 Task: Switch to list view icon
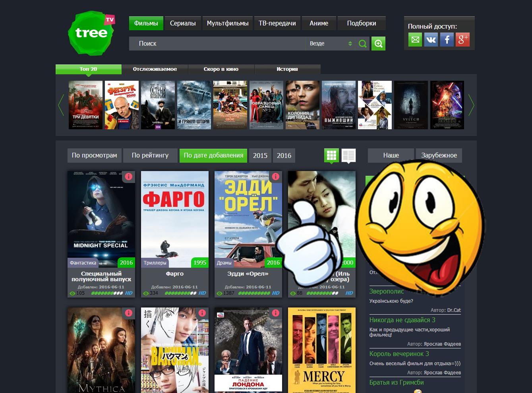pyautogui.click(x=348, y=156)
